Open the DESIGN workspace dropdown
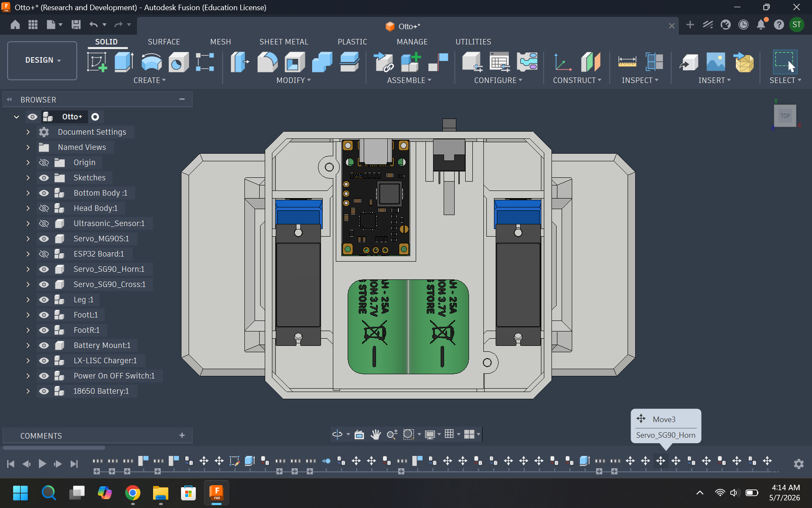 (x=42, y=61)
